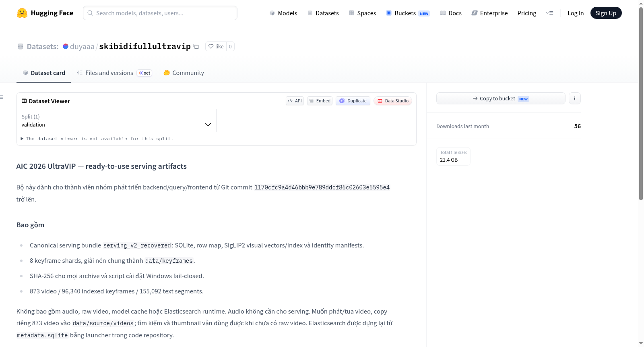Open Spaces in top navigation
The width and height of the screenshot is (644, 347).
363,13
